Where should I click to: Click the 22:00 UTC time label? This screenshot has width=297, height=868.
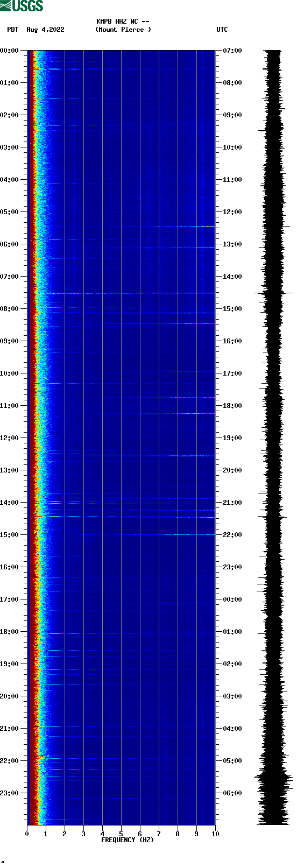232,535
